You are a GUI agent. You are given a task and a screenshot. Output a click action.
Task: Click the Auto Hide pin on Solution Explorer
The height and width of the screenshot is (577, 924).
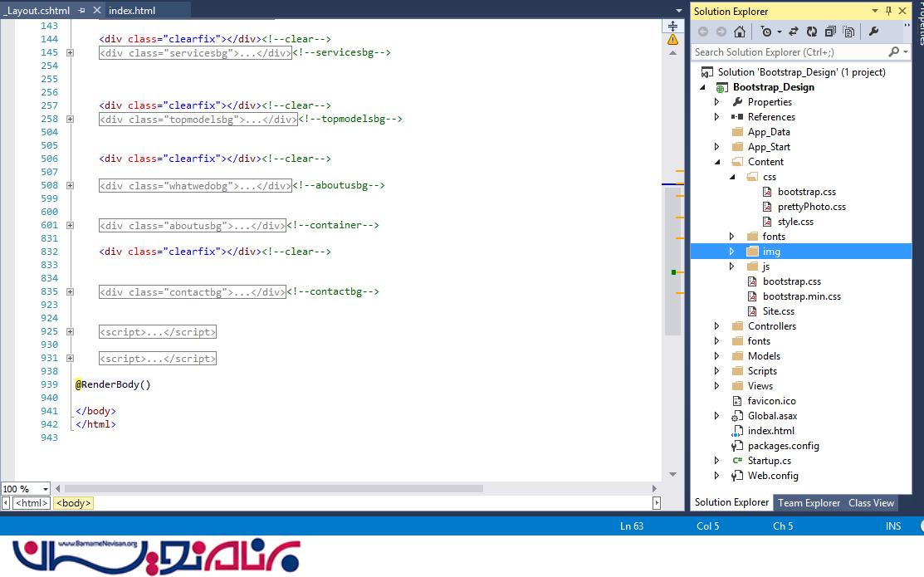(x=888, y=11)
